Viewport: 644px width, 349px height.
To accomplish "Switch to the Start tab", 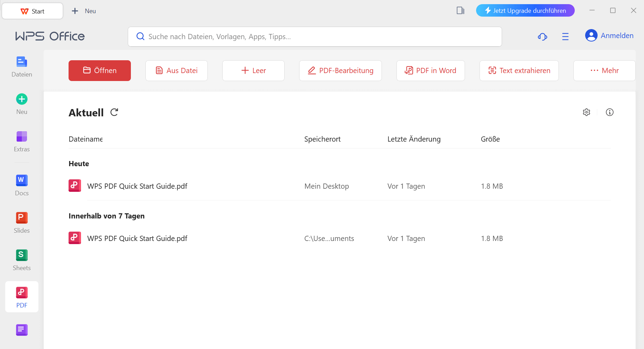I will pos(33,11).
